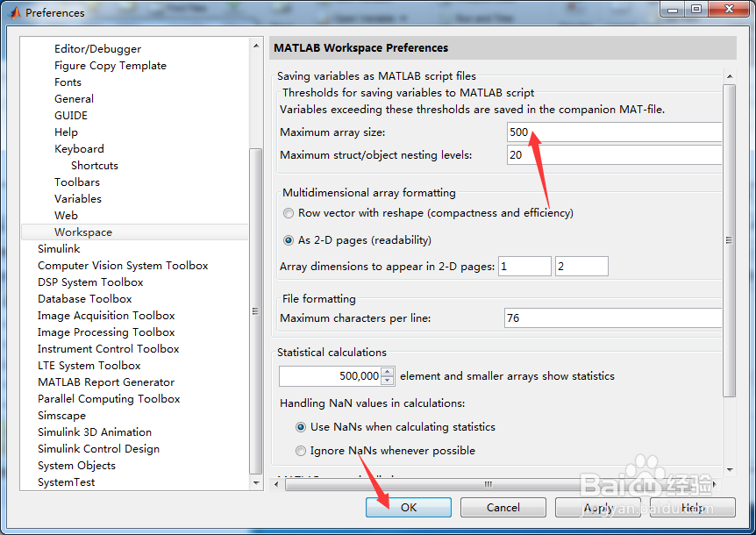Select System Objects item

point(76,466)
